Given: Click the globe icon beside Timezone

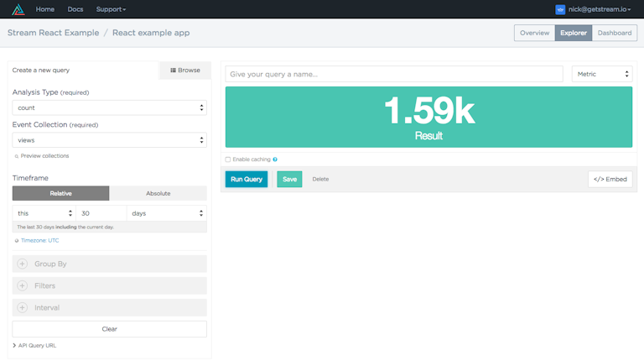Looking at the screenshot, I should (17, 241).
